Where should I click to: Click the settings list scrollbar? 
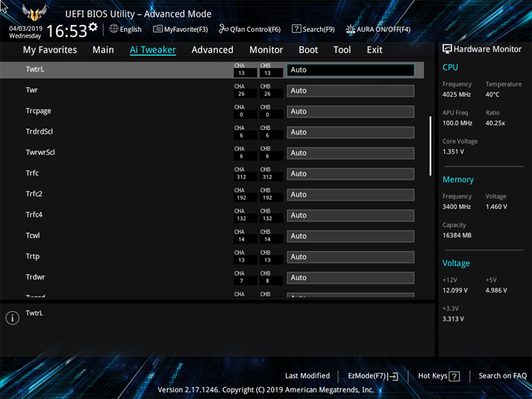(431, 146)
